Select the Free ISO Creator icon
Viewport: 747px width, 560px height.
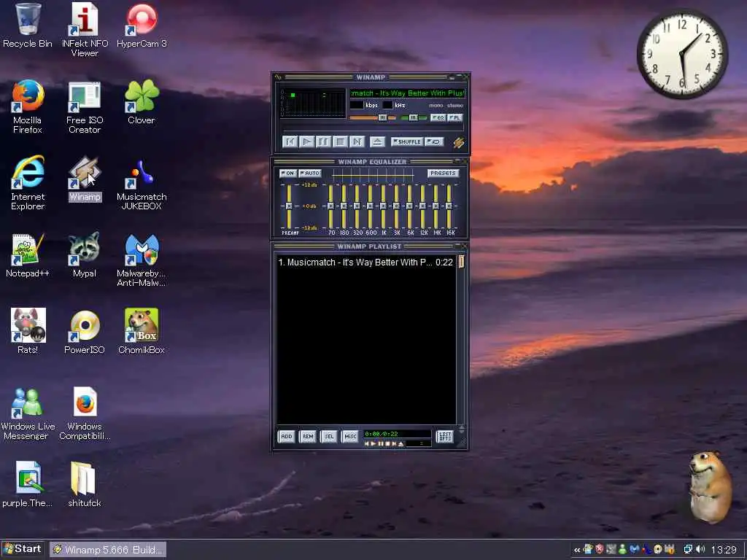click(x=85, y=106)
